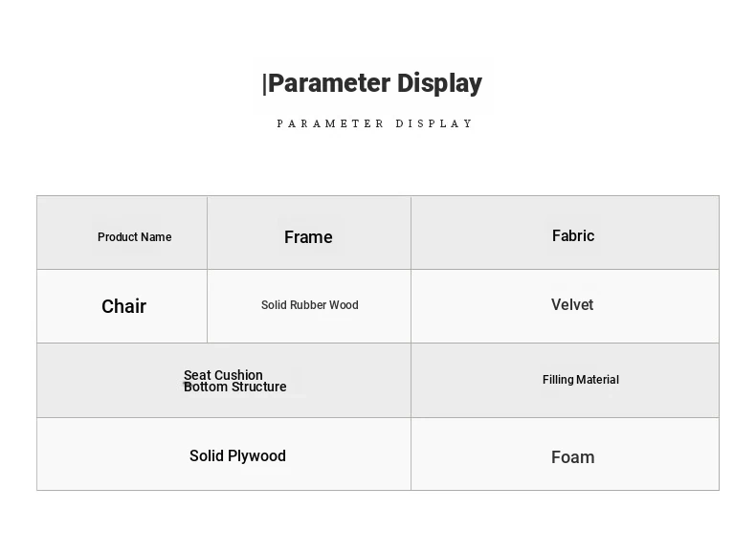Click the "Seat Cushion" text line

click(223, 374)
